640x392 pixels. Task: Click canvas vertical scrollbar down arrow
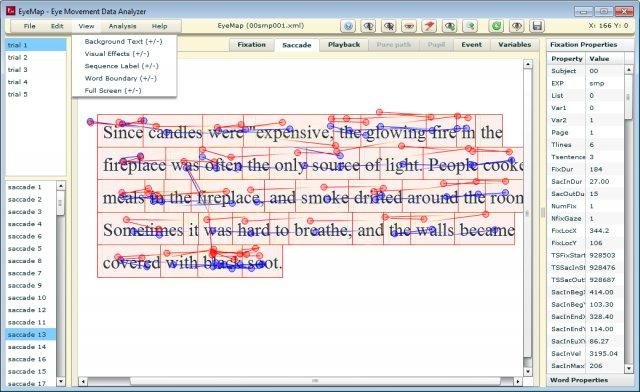(528, 372)
